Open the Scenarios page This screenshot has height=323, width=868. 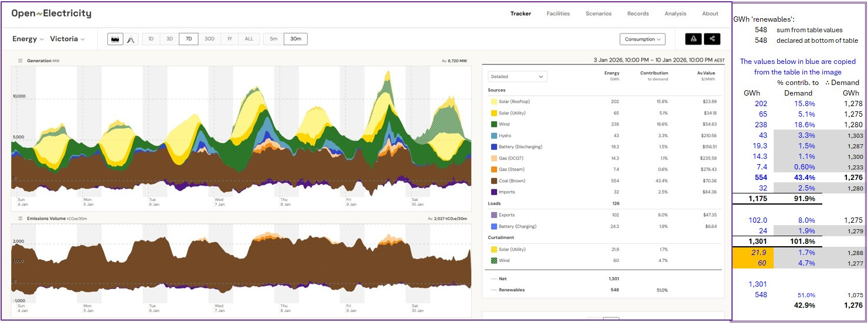click(x=598, y=13)
